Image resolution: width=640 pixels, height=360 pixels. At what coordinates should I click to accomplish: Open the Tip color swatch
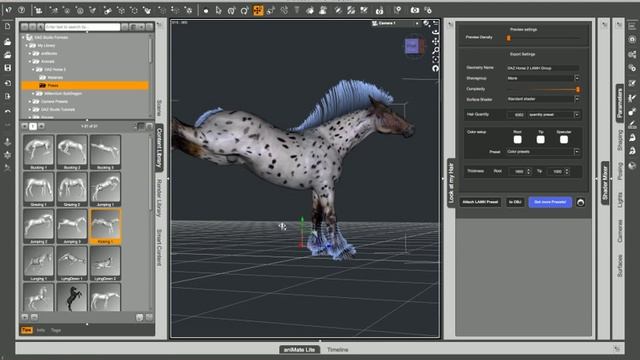point(540,140)
